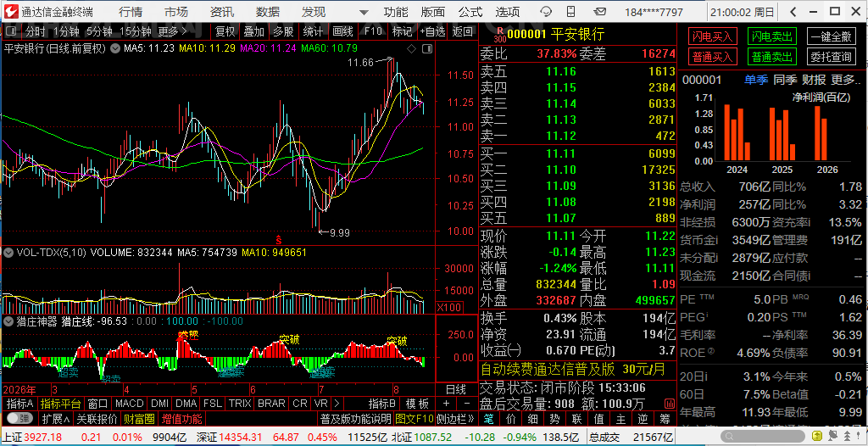The width and height of the screenshot is (868, 446).
Task: Select MACD indicator tab
Action: tap(130, 404)
